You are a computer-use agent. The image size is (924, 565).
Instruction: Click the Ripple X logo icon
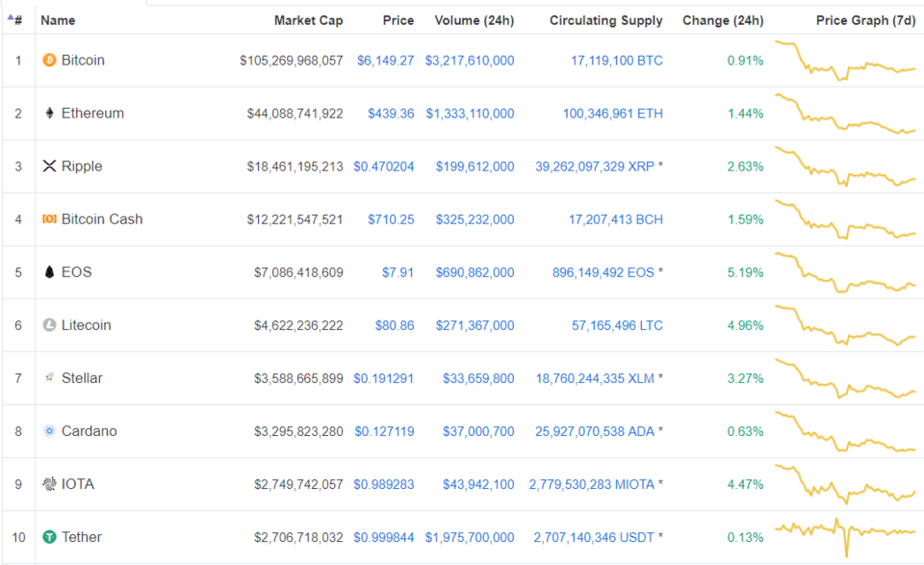pos(49,167)
